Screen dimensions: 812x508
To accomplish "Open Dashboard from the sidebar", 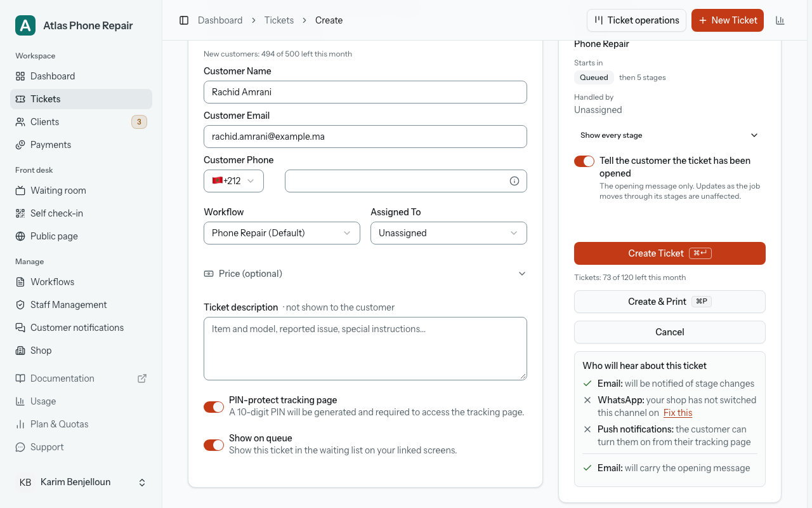I will pyautogui.click(x=81, y=76).
